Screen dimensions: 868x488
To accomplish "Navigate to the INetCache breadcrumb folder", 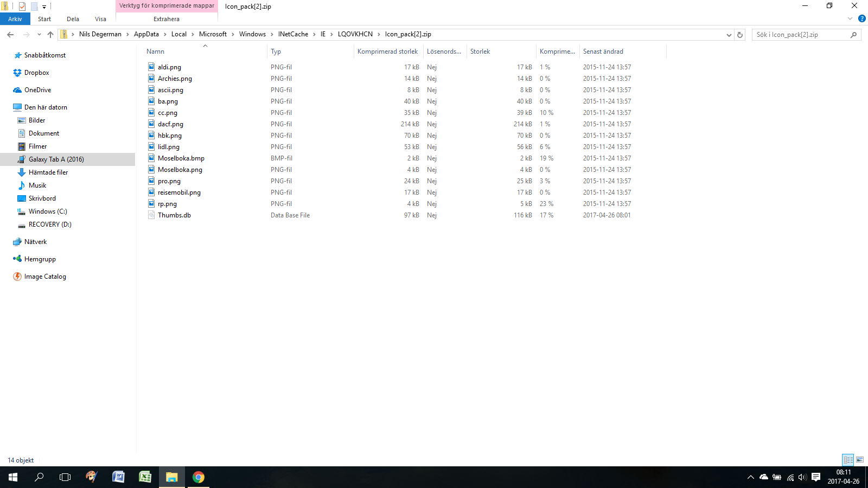I will pyautogui.click(x=293, y=34).
